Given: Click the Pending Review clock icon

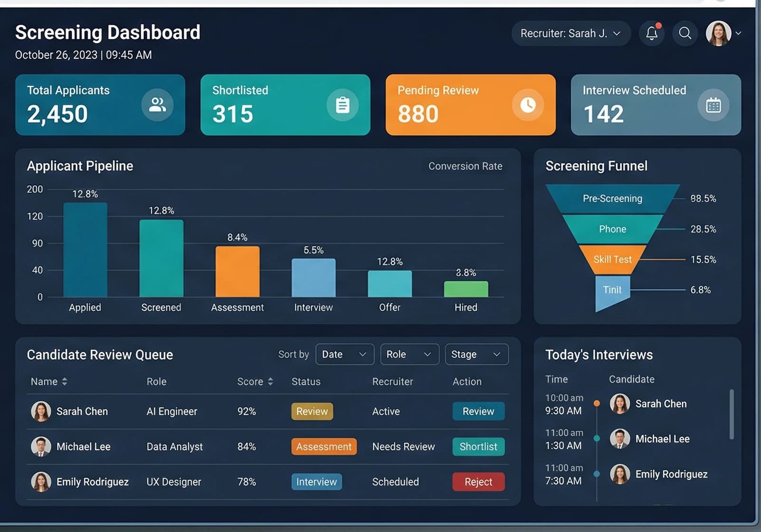Looking at the screenshot, I should coord(528,105).
